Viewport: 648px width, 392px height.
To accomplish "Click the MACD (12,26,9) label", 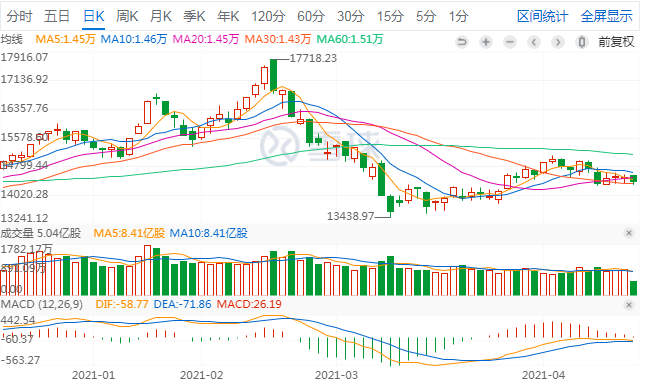I will click(42, 304).
